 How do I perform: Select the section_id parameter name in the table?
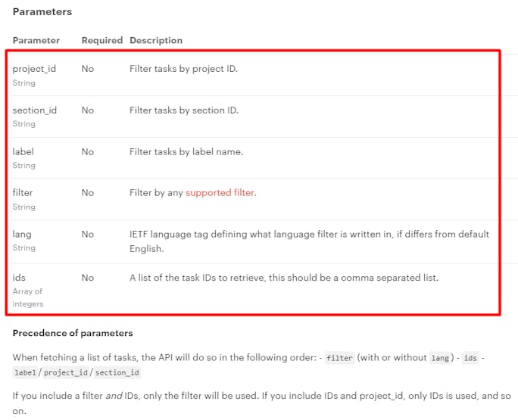coord(35,110)
